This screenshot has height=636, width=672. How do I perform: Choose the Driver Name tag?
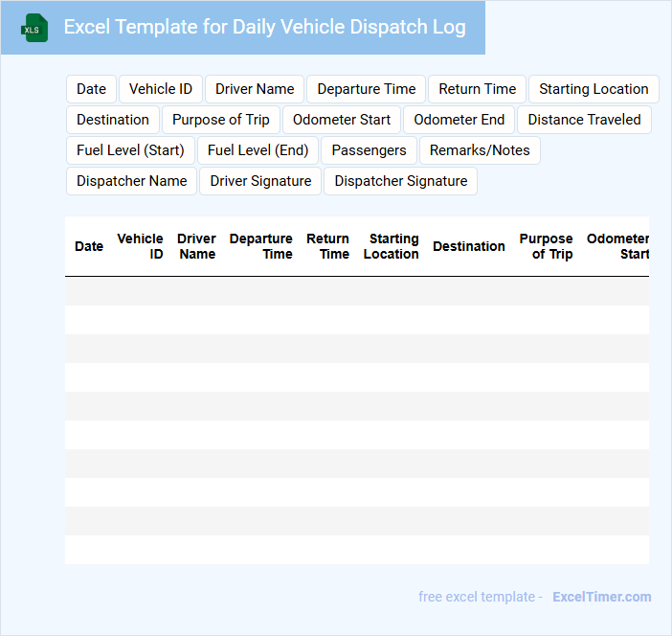pyautogui.click(x=255, y=89)
